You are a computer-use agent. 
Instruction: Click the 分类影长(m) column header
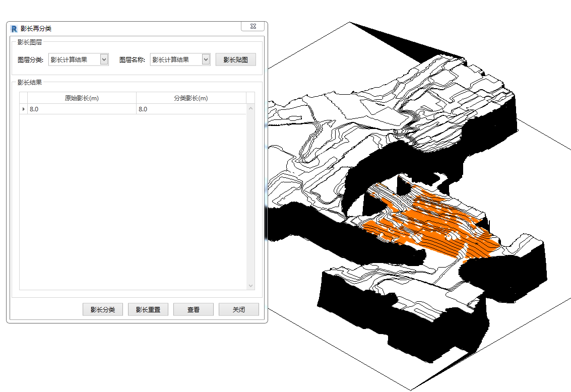tap(191, 98)
